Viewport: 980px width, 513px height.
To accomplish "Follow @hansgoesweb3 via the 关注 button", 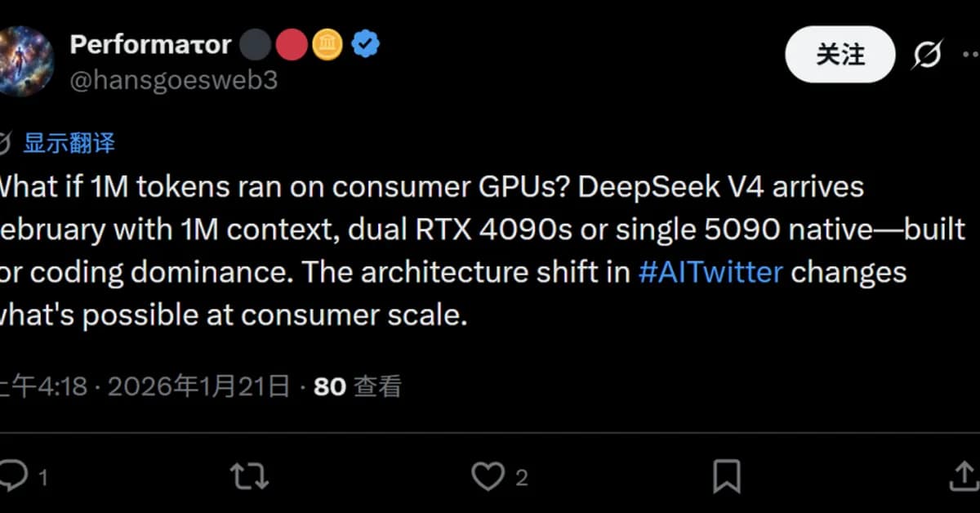I will point(840,55).
